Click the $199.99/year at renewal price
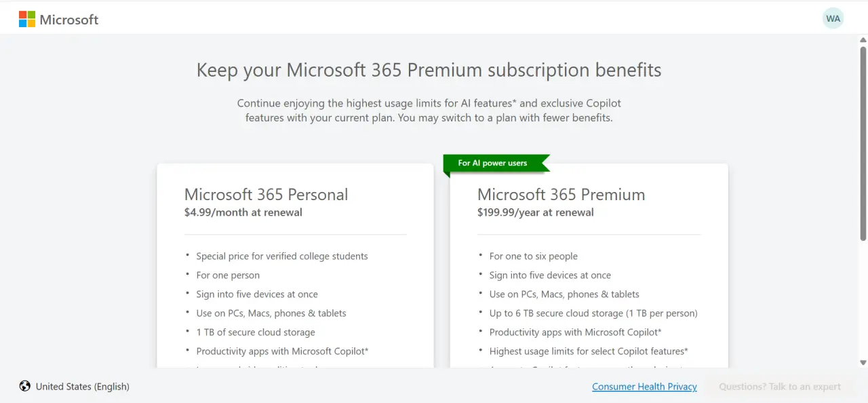The height and width of the screenshot is (403, 868). [x=536, y=212]
